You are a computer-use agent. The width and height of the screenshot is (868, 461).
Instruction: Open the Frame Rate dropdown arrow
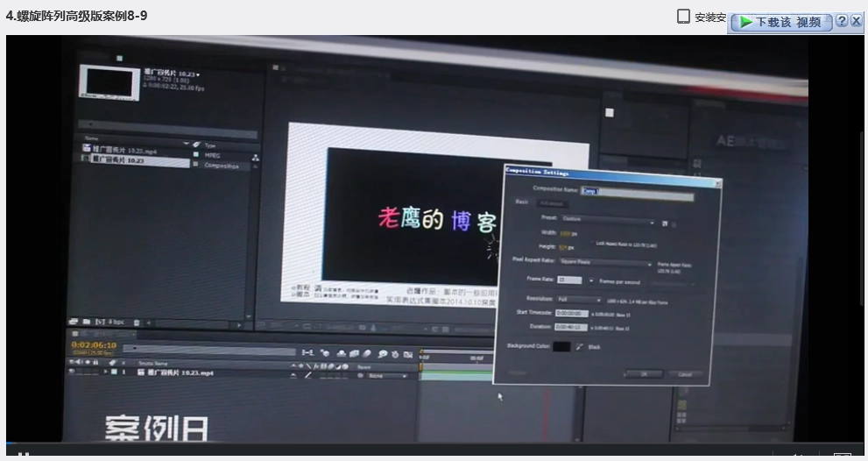591,280
